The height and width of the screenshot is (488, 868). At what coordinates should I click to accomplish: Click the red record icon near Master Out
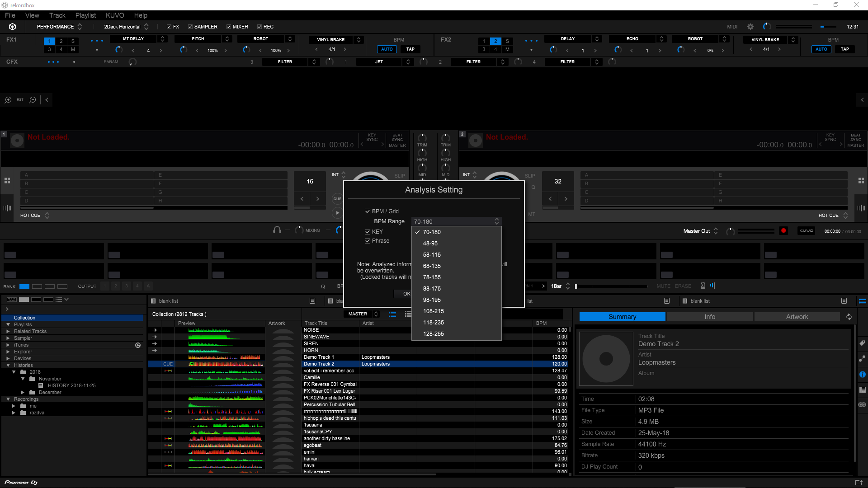click(784, 230)
